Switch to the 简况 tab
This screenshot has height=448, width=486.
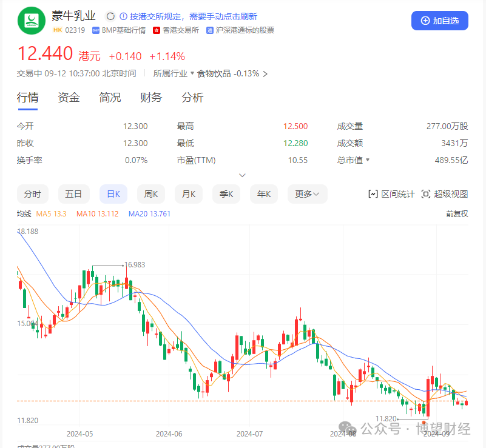pyautogui.click(x=110, y=98)
